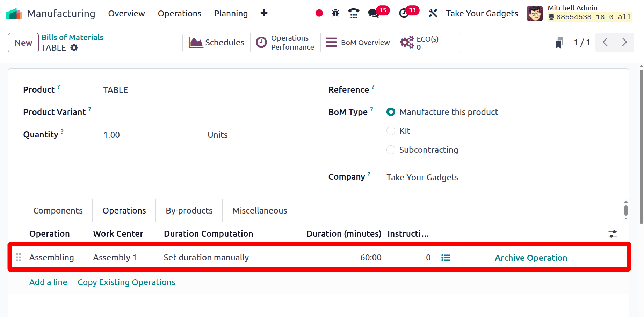644x317 pixels.
Task: Click Copy Existing Operations
Action: 126,282
